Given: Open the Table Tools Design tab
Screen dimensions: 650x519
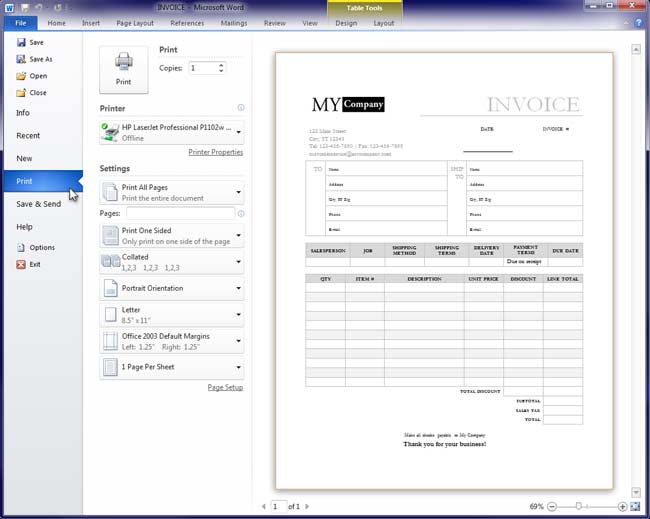Looking at the screenshot, I should click(346, 23).
